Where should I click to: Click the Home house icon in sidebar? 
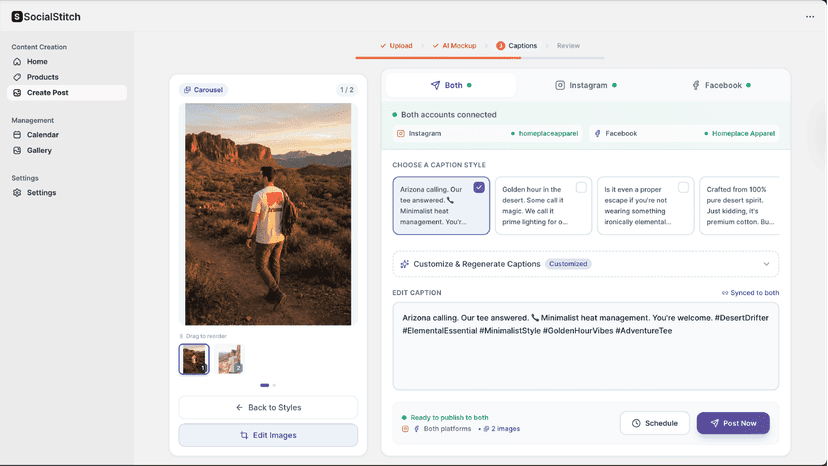tap(17, 62)
